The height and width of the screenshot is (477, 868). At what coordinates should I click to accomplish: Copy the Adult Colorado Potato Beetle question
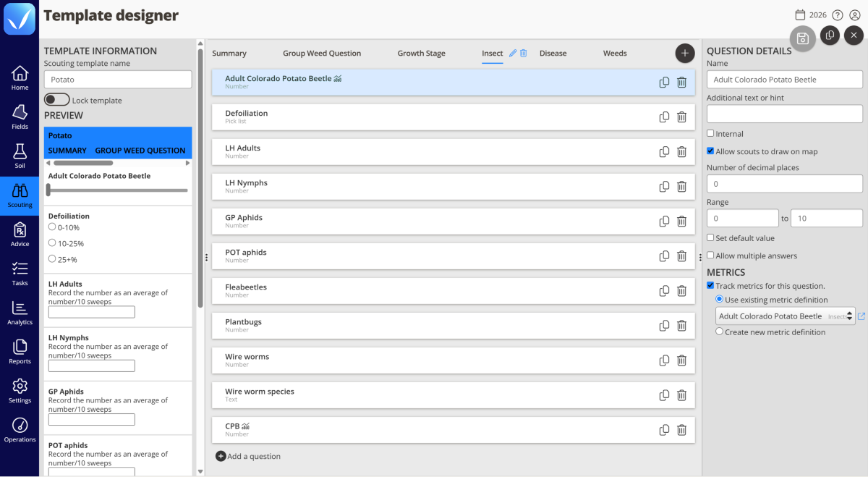(664, 83)
